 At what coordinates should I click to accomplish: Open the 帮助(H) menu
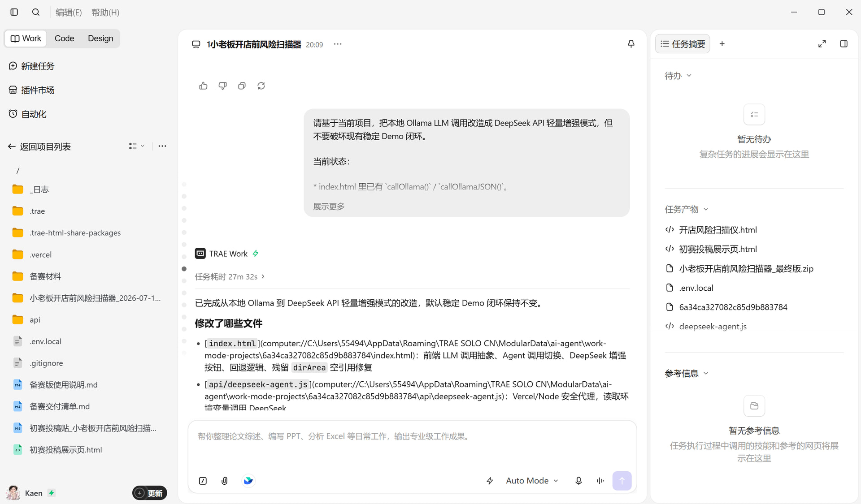coord(105,13)
